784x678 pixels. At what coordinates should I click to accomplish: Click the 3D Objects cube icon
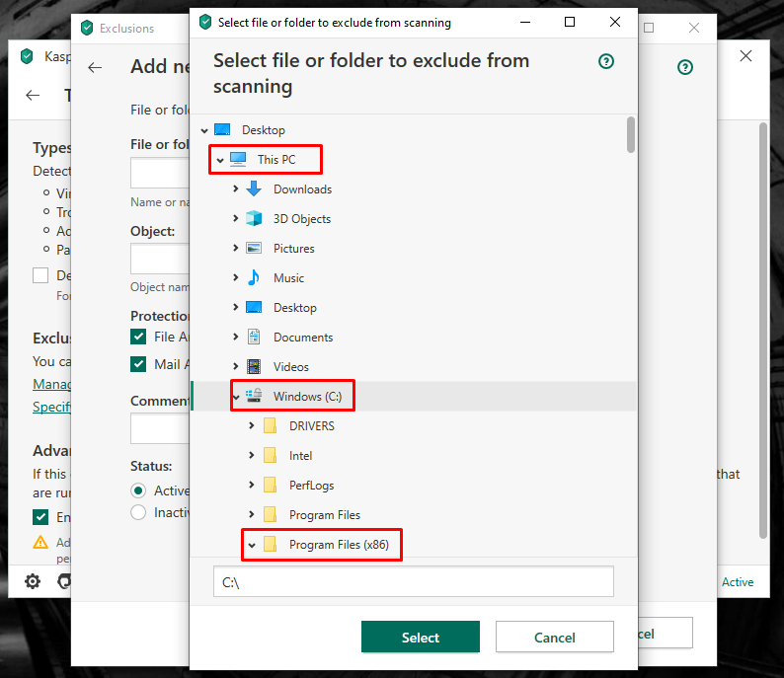coord(254,218)
